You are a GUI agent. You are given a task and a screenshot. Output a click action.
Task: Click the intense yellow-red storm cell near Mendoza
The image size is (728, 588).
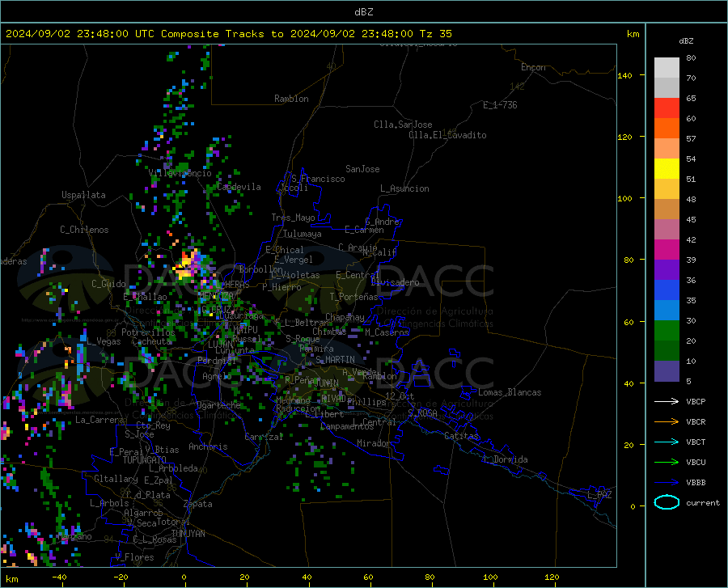point(187,265)
